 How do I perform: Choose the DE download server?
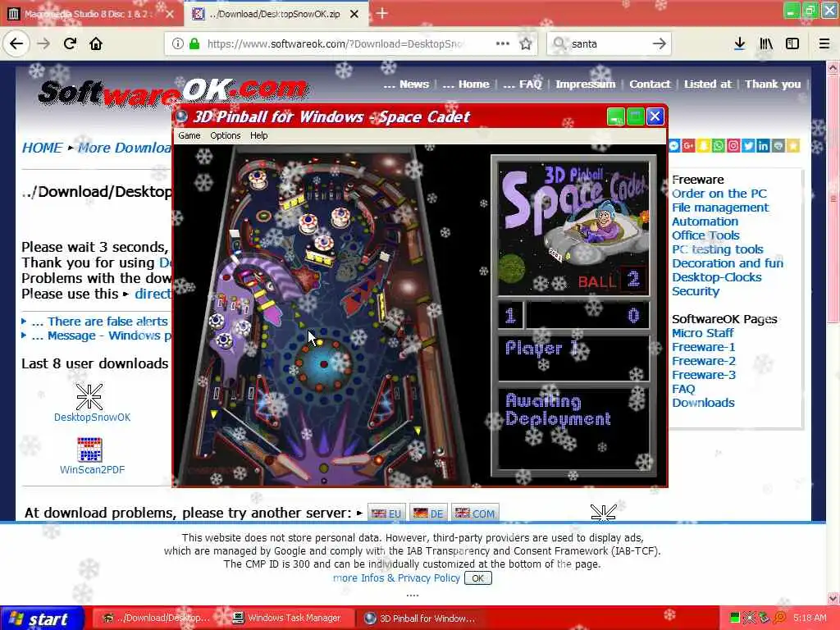(428, 514)
